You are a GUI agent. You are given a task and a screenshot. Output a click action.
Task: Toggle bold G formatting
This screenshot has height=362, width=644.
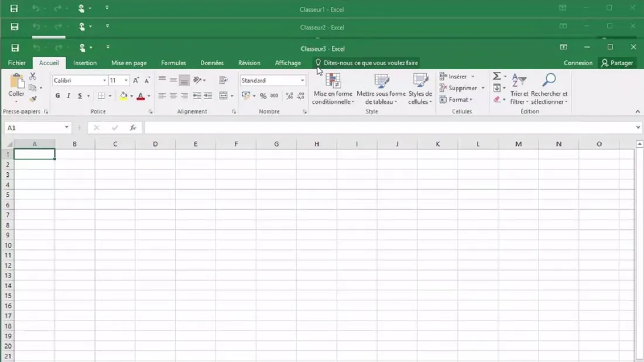pyautogui.click(x=57, y=96)
